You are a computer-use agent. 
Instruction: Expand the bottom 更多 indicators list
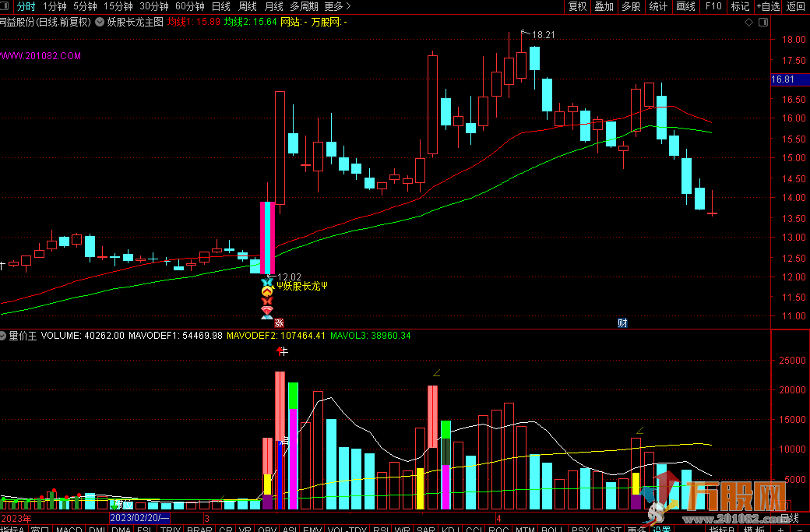tap(636, 530)
